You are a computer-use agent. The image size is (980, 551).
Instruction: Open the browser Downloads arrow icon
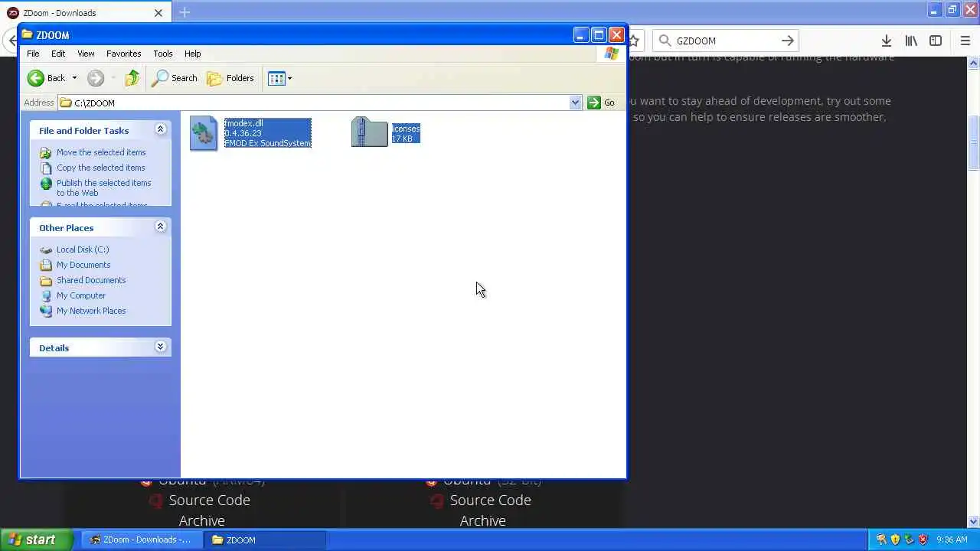[x=886, y=41]
